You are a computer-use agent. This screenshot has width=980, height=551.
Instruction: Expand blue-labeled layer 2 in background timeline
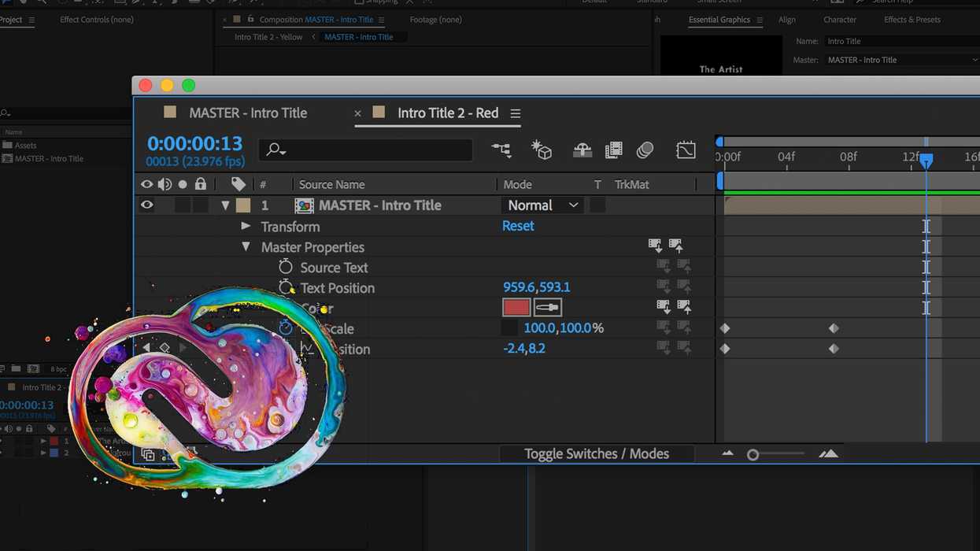tap(44, 453)
